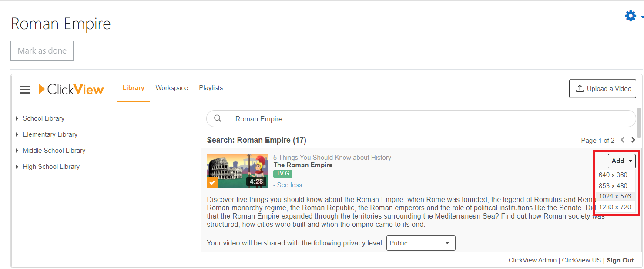This screenshot has width=644, height=269.
Task: Click the 5 Things You Should Know series title
Action: (x=332, y=158)
